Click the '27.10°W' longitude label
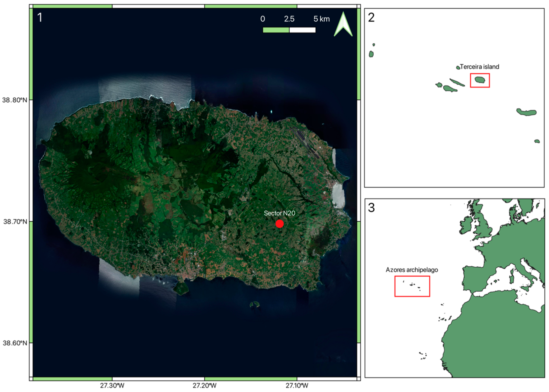549x392 pixels. [x=297, y=386]
